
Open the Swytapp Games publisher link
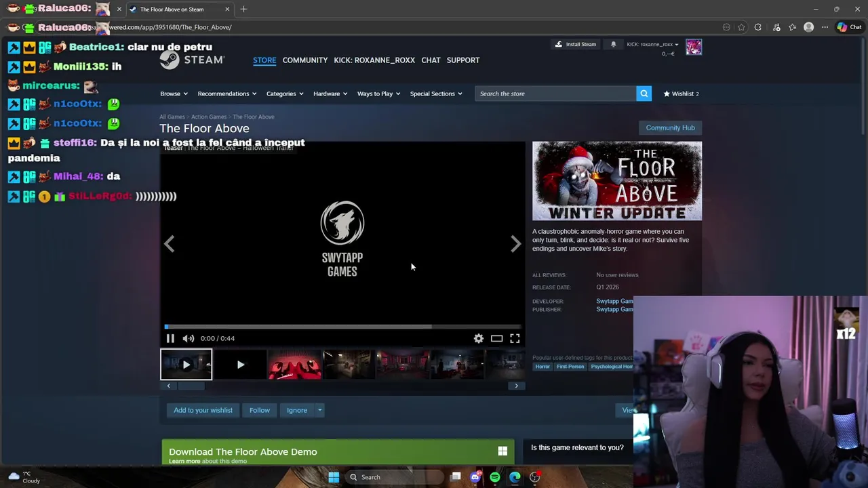pos(614,309)
